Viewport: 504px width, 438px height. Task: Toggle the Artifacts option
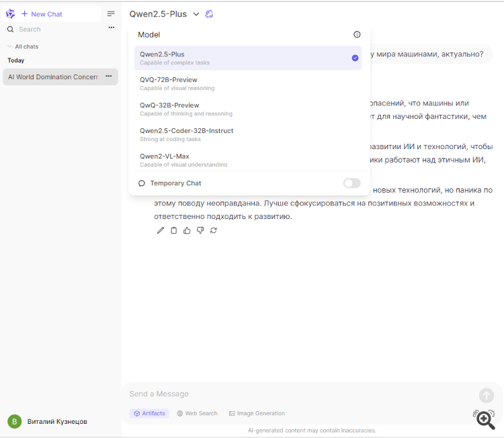tap(149, 413)
